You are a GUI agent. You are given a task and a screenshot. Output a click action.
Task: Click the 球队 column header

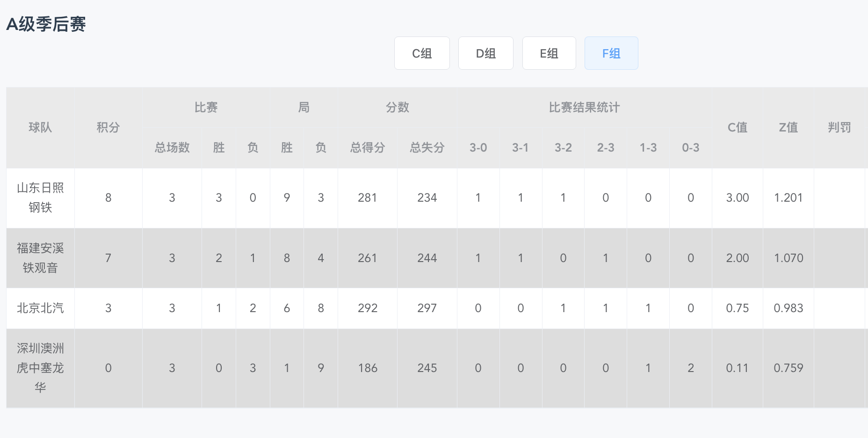coord(40,127)
